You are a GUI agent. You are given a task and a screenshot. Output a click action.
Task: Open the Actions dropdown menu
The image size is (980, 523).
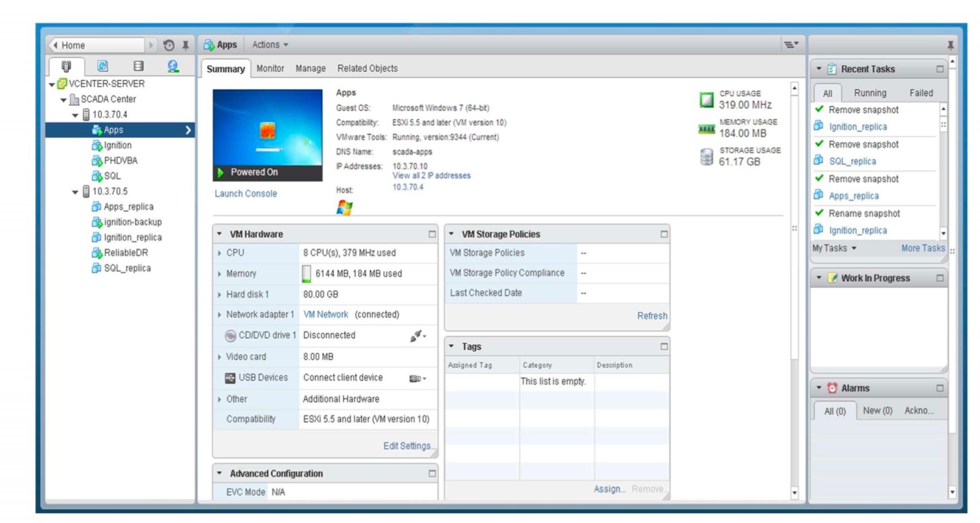coord(270,44)
